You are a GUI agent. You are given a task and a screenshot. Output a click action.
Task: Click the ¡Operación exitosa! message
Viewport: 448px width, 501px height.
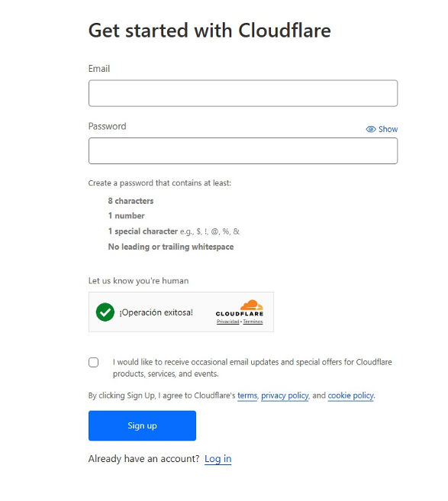[156, 312]
